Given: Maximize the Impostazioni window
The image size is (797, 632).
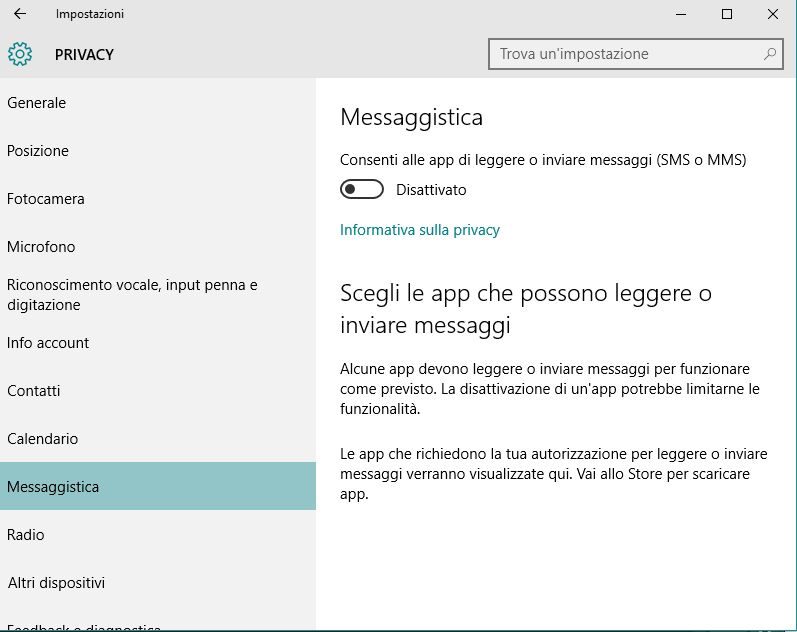Looking at the screenshot, I should 727,14.
